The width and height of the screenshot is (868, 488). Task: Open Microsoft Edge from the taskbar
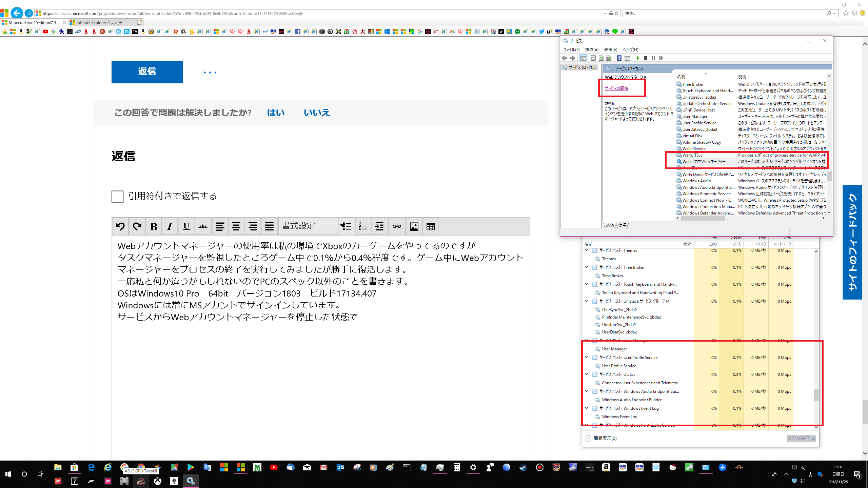point(91,467)
